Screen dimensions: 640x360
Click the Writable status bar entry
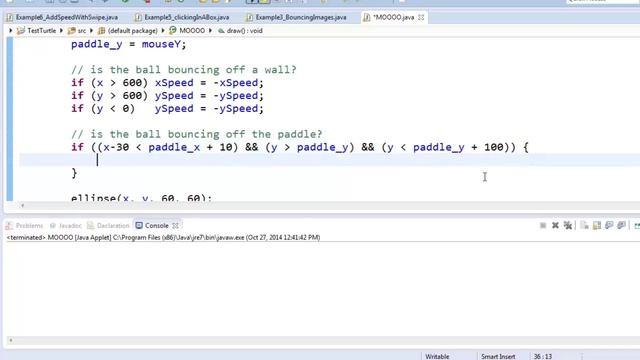(437, 356)
